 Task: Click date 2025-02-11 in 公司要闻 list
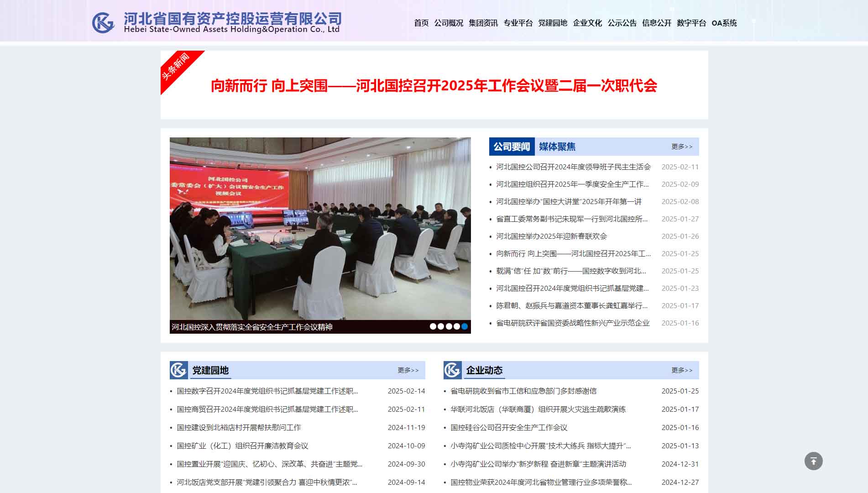tap(680, 167)
